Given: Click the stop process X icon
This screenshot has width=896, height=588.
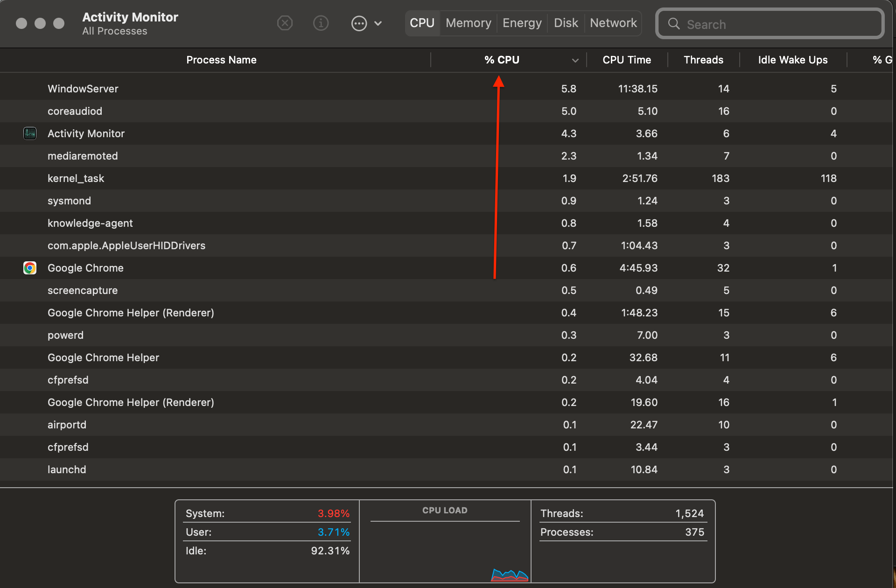Looking at the screenshot, I should (x=285, y=23).
